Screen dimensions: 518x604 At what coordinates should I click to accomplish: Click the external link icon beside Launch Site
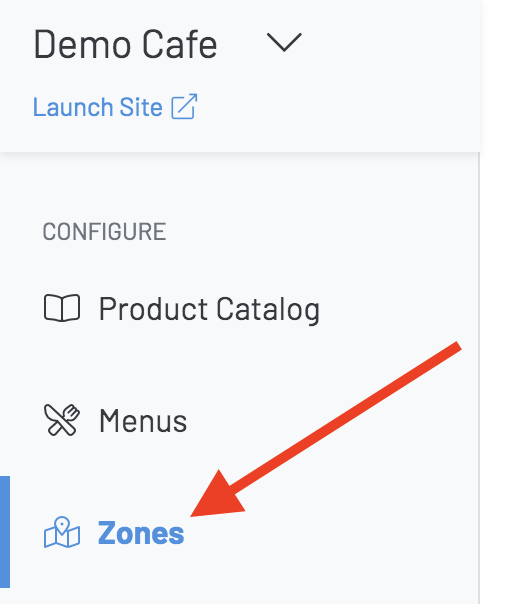(x=184, y=107)
